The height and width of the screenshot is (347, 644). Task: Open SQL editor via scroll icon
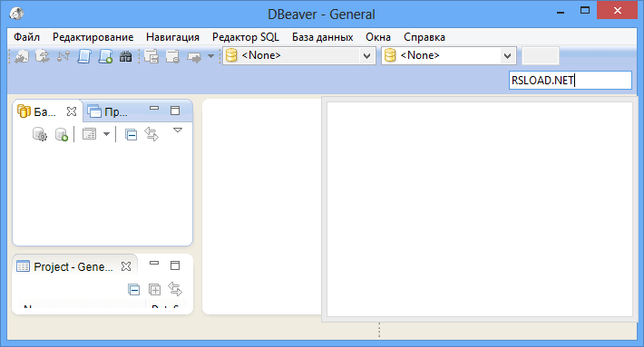(x=84, y=56)
